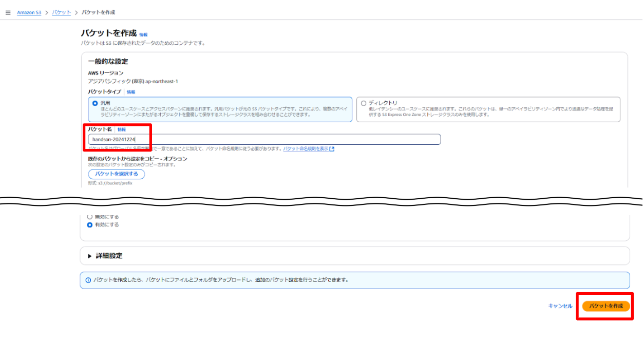
Task: Click the info icon in the blue notice
Action: click(88, 280)
